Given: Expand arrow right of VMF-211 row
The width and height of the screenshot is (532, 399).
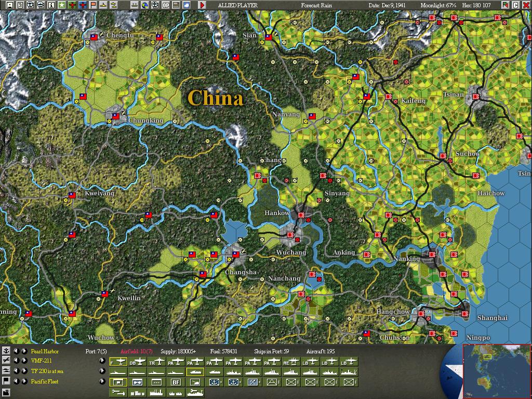Looking at the screenshot, I should 102,361.
